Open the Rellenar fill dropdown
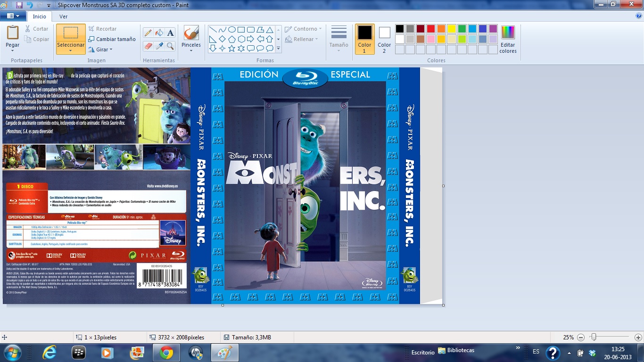Image resolution: width=644 pixels, height=362 pixels. 302,39
